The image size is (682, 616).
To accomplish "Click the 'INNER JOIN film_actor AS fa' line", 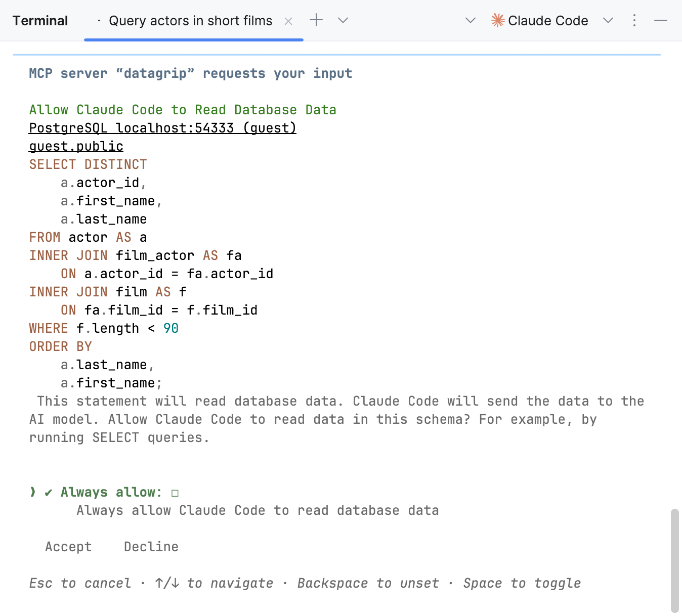I will (x=135, y=255).
